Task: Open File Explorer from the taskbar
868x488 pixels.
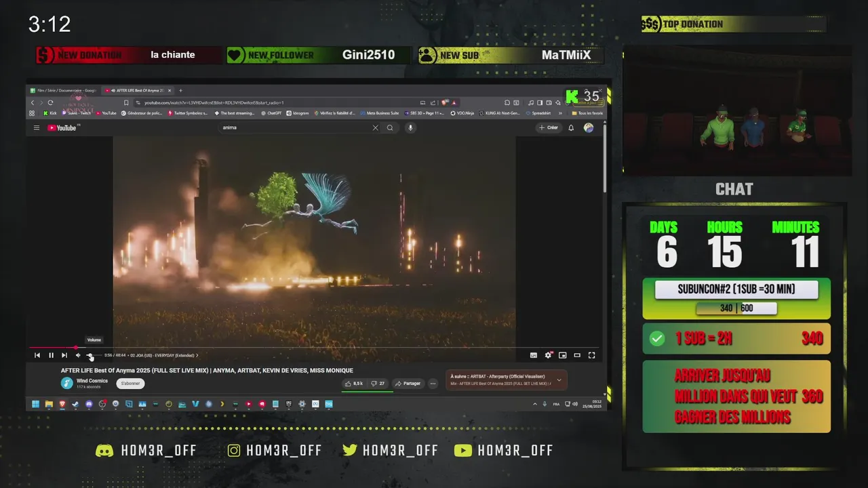Action: (x=49, y=404)
